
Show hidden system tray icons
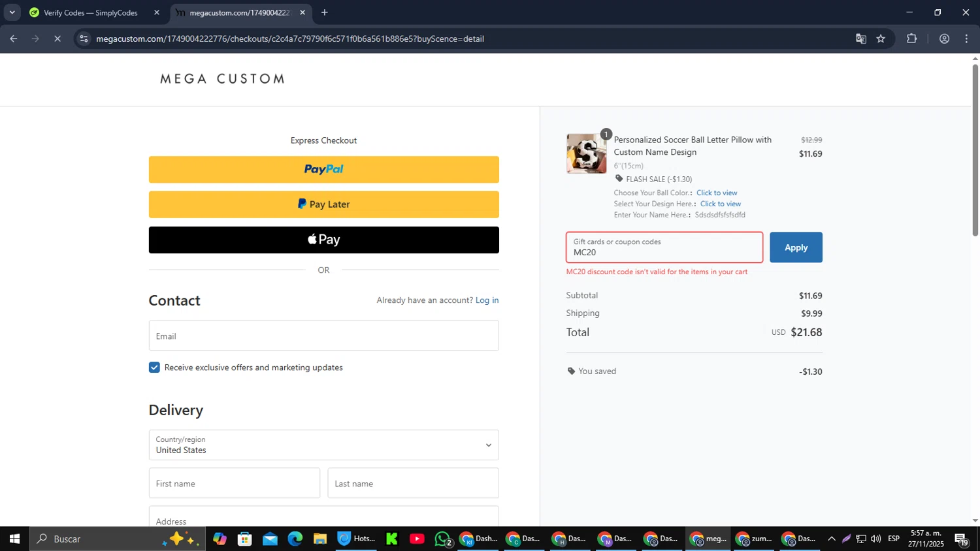831,539
